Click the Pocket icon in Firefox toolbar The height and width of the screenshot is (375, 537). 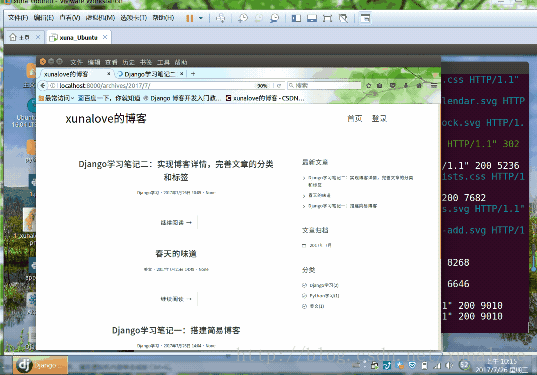click(393, 85)
